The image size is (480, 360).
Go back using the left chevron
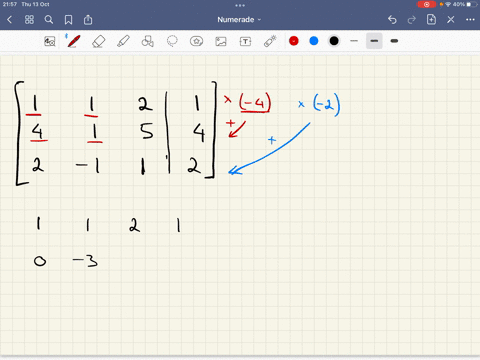pyautogui.click(x=9, y=20)
